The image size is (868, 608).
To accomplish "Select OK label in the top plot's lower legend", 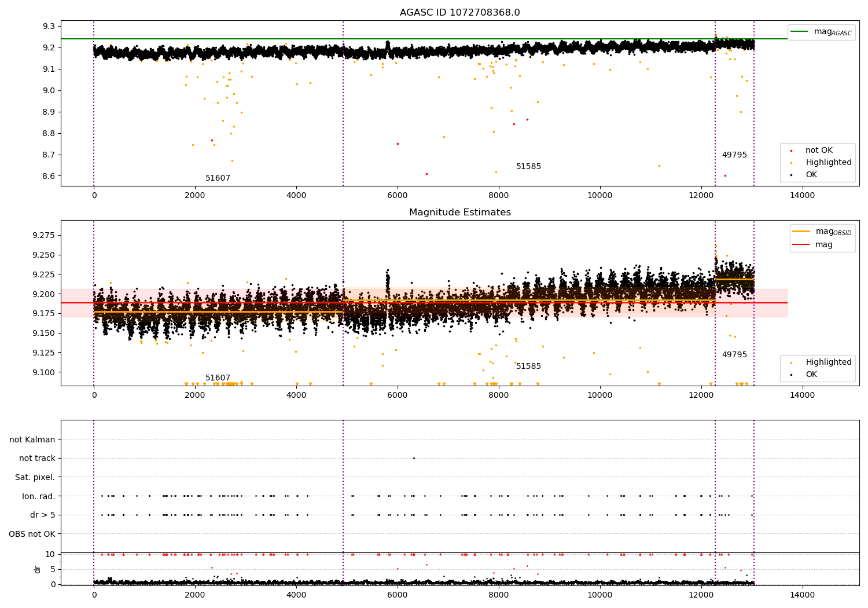I will [811, 175].
